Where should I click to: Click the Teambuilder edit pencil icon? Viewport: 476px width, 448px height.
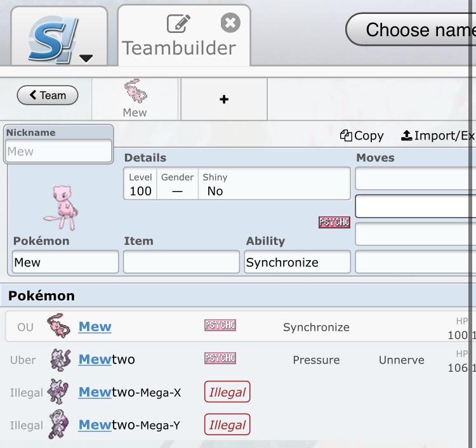click(x=178, y=23)
